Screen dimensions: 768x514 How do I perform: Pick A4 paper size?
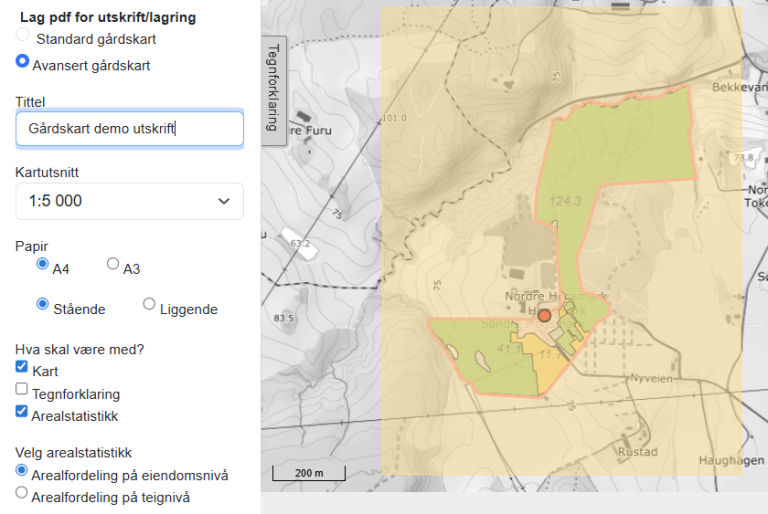42,265
